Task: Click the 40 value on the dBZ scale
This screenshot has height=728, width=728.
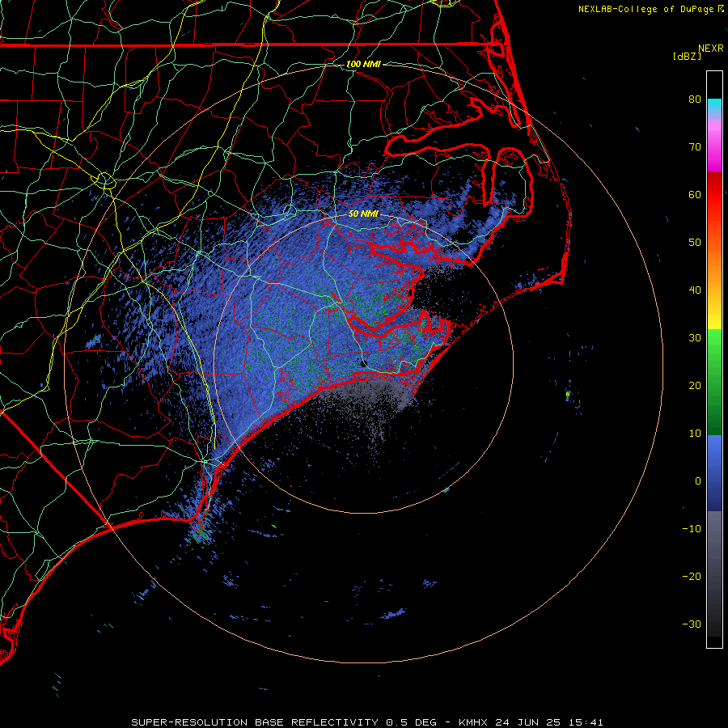Action: point(695,290)
